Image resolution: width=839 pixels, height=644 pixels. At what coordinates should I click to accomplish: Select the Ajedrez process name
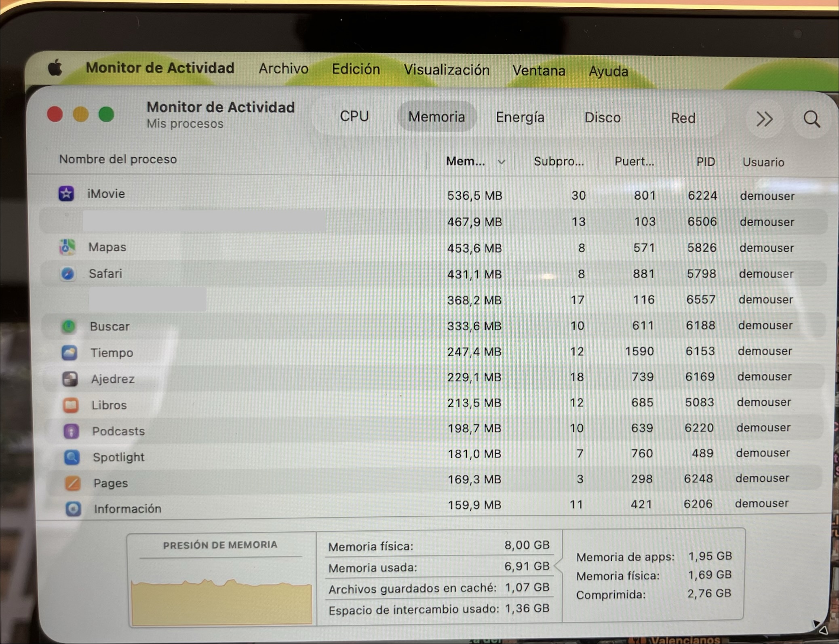coord(113,379)
